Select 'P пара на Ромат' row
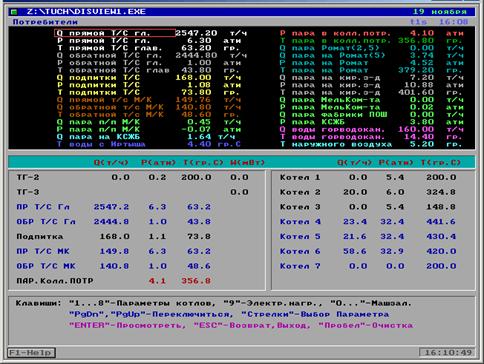This screenshot has width=484, height=364. click(371, 63)
